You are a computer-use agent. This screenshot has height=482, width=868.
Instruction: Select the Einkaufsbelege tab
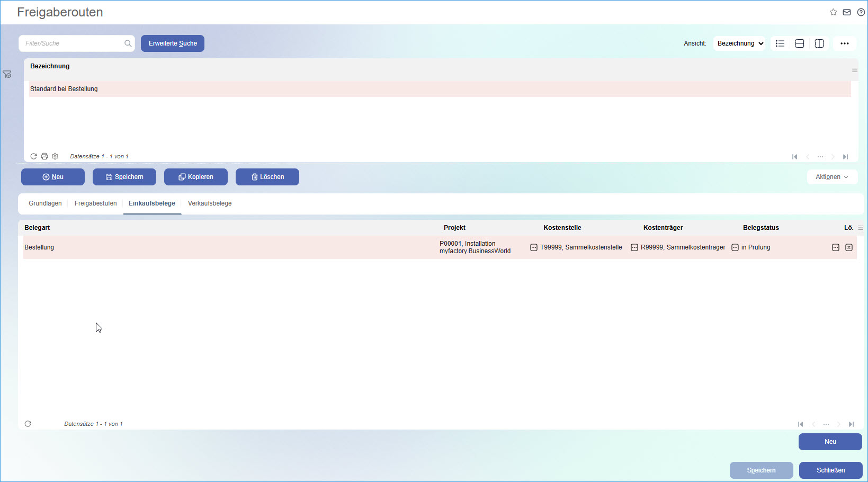click(152, 203)
